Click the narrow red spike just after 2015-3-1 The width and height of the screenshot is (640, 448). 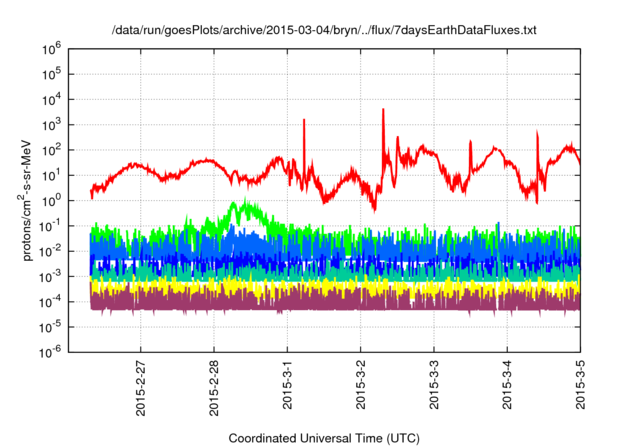(x=304, y=122)
